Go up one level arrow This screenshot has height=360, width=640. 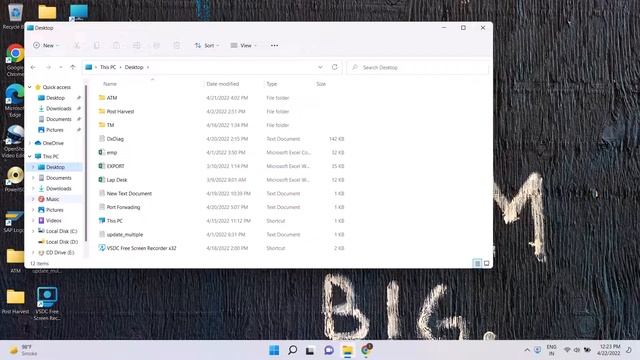(73, 67)
